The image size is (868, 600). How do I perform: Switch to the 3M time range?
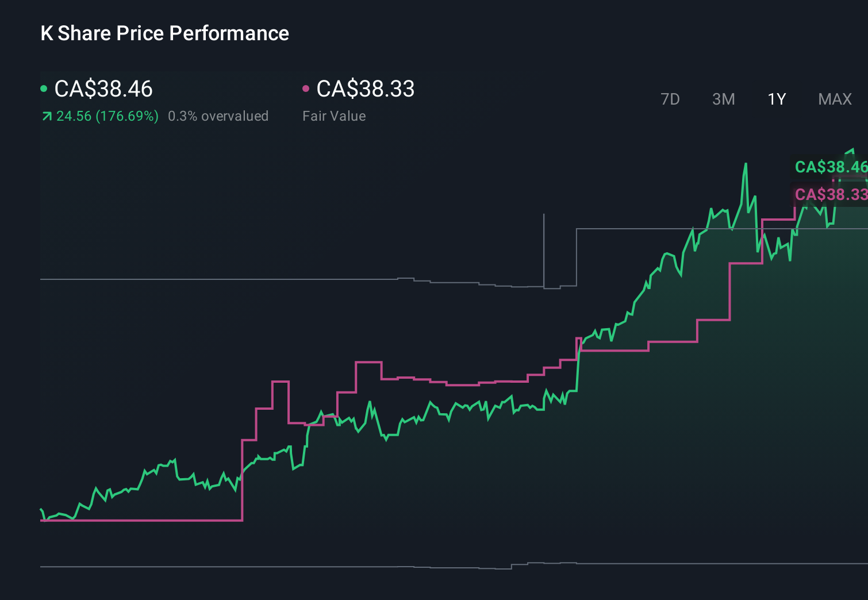point(723,99)
